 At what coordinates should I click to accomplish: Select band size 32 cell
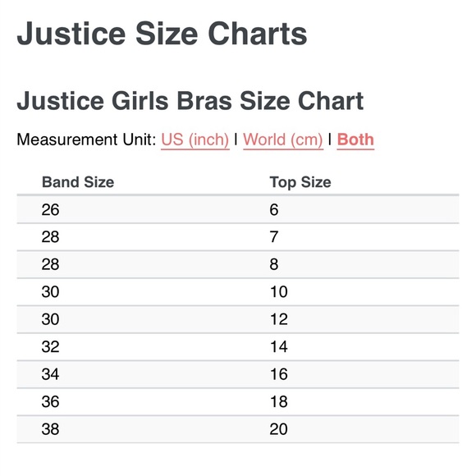[x=50, y=346]
